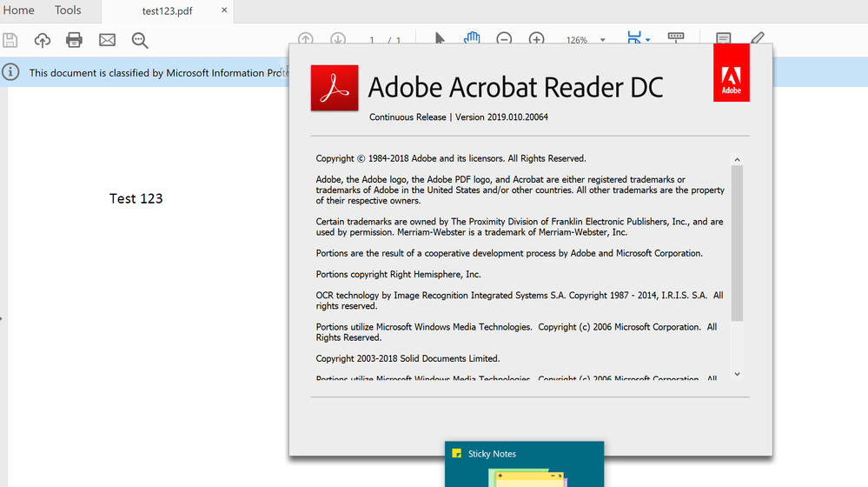Open the Find text magnifier icon
868x487 pixels.
tap(140, 41)
